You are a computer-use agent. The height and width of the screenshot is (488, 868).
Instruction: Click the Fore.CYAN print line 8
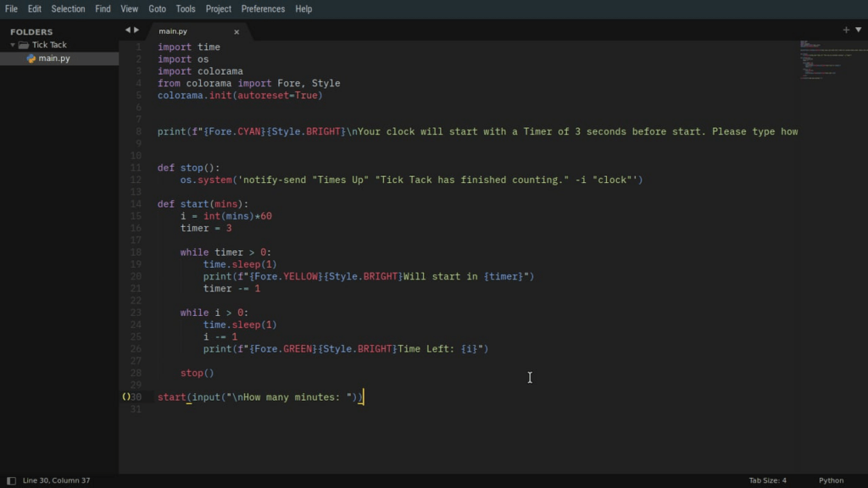(477, 131)
